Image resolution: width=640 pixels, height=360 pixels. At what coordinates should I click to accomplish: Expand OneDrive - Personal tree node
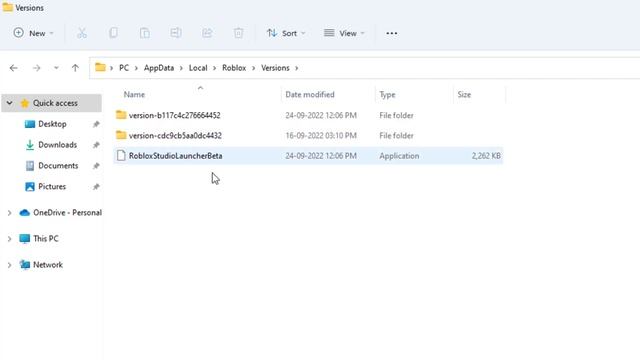point(9,213)
